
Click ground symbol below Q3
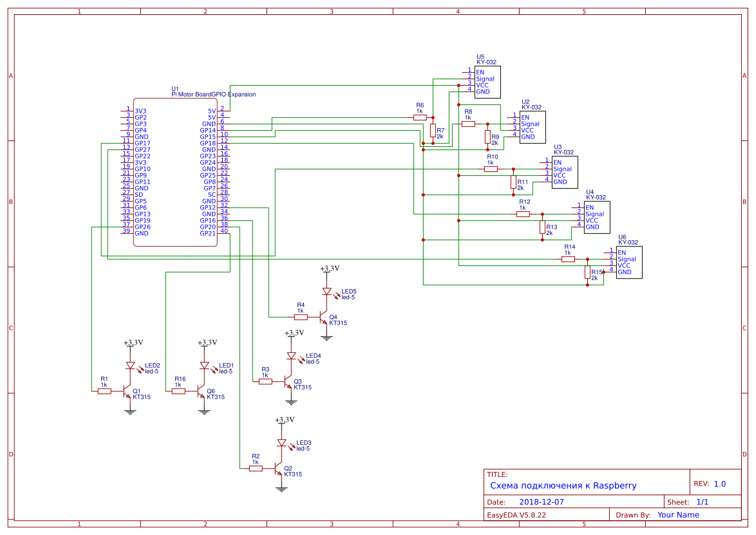290,402
